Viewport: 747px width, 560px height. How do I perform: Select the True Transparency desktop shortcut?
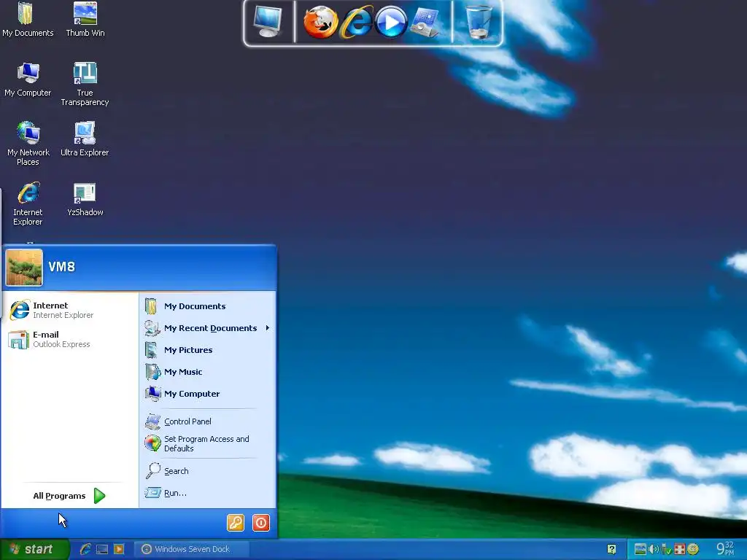(x=85, y=85)
